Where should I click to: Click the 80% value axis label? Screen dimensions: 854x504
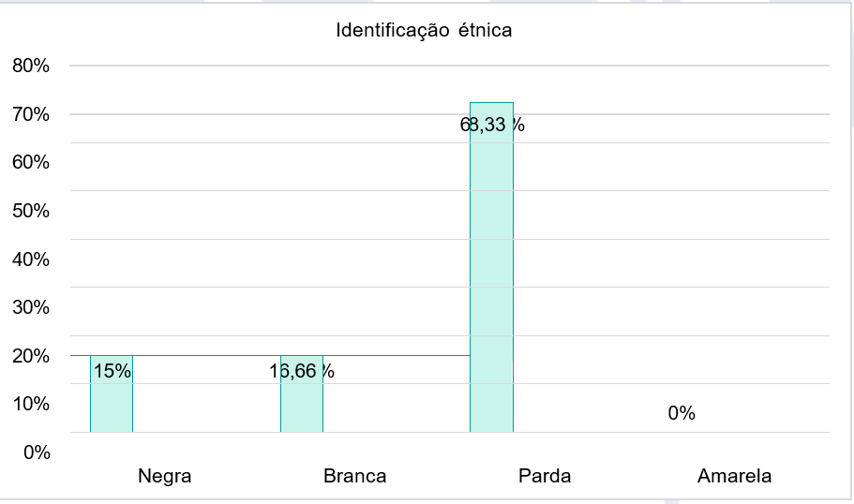[31, 66]
